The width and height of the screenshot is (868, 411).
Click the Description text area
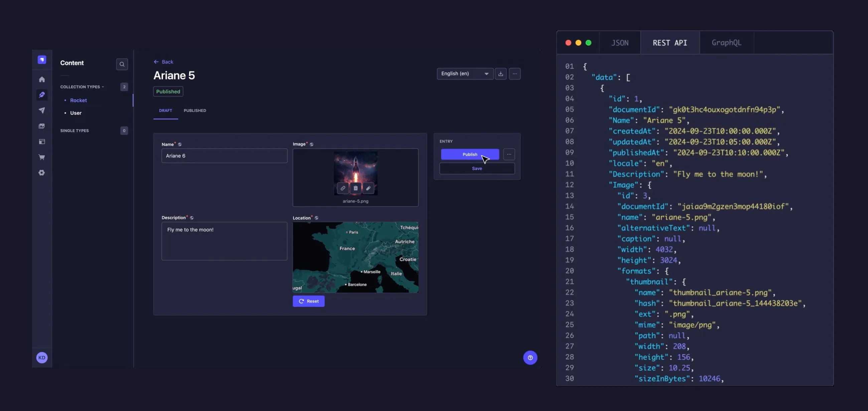coord(225,241)
